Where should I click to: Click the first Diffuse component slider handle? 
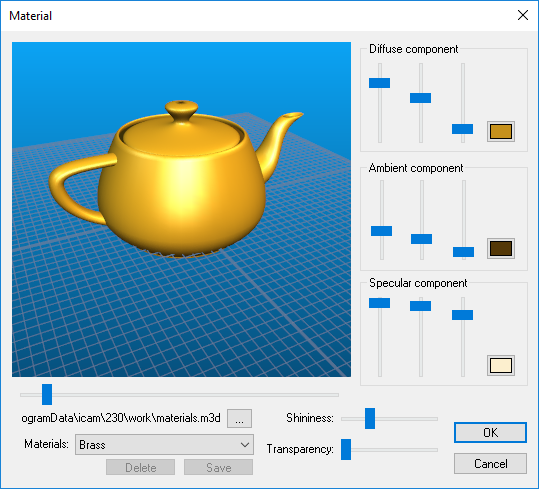click(x=380, y=83)
